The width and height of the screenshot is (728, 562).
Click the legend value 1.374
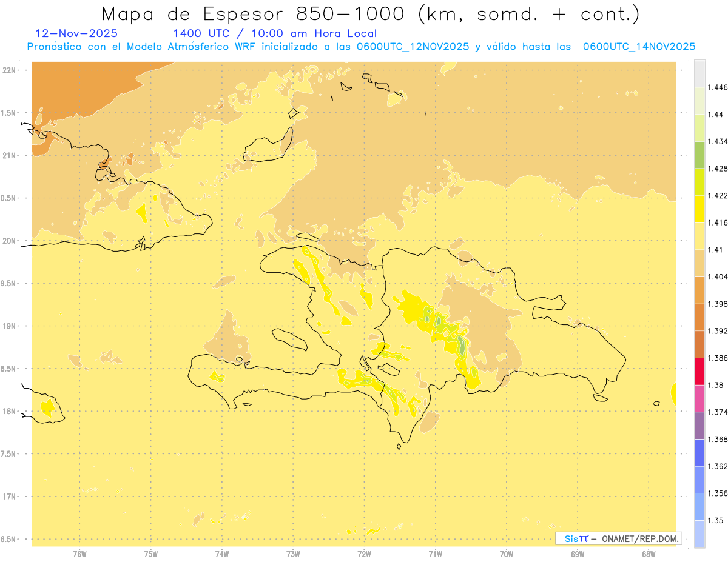tap(718, 412)
